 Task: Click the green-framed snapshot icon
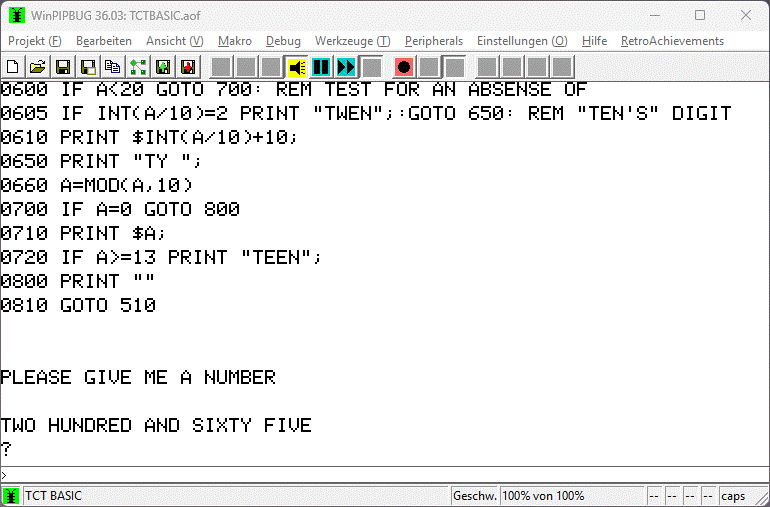[163, 67]
